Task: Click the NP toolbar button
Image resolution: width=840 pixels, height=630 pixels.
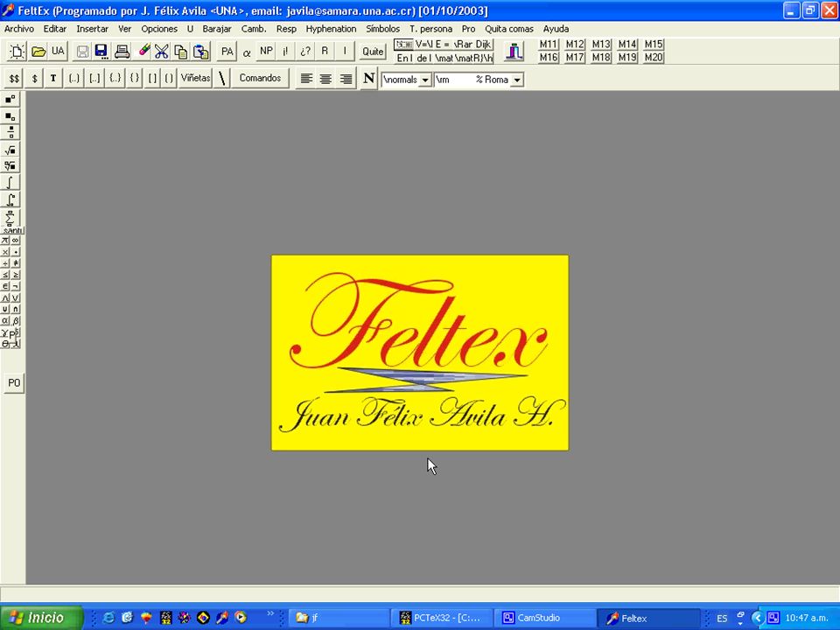Action: coord(266,51)
